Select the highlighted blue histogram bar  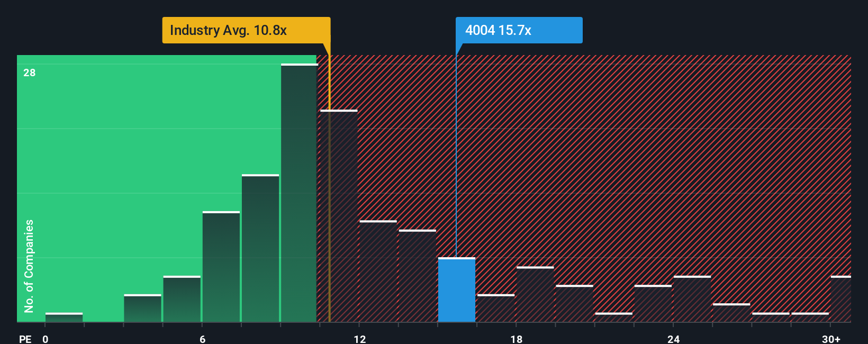pyautogui.click(x=457, y=289)
